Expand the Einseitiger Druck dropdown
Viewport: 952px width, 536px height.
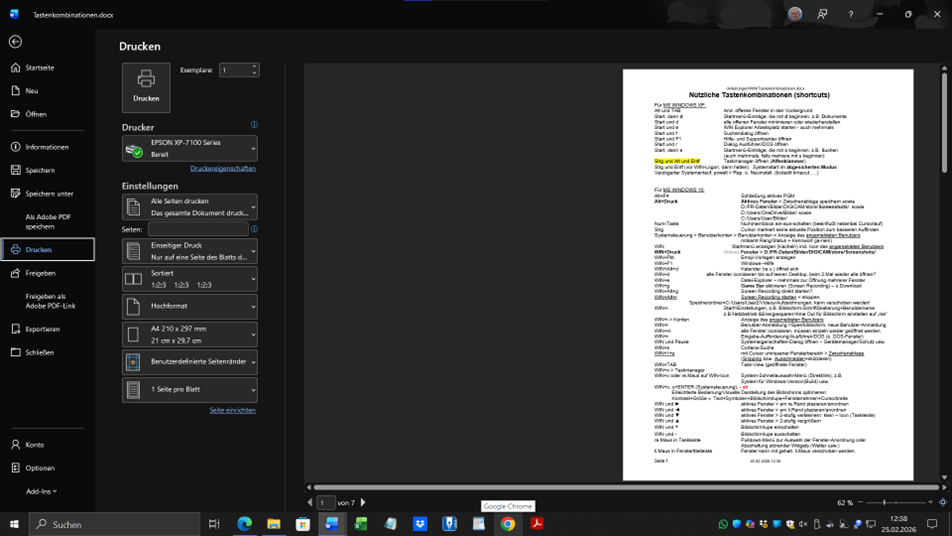(x=189, y=251)
